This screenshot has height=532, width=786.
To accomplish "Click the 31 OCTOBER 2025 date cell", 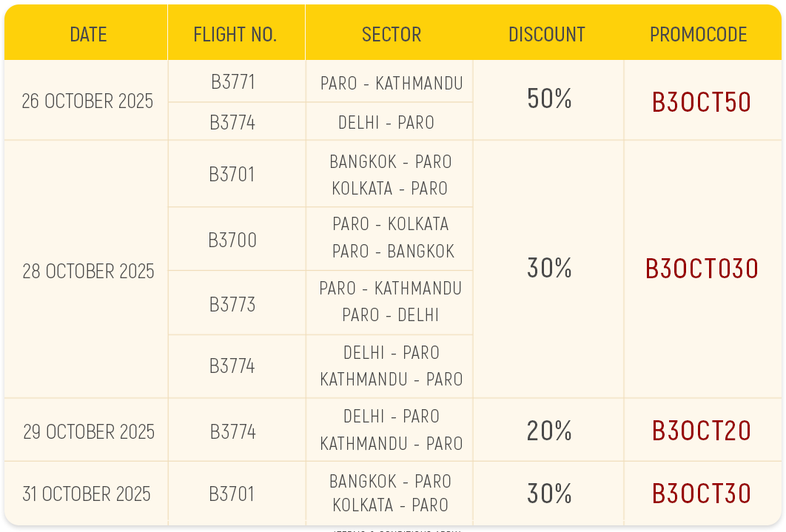I will [x=87, y=494].
